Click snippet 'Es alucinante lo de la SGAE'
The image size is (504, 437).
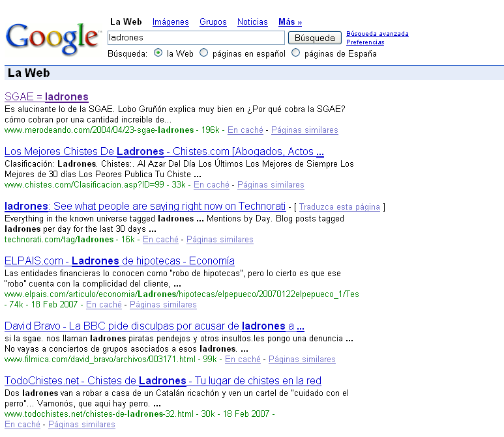(175, 115)
